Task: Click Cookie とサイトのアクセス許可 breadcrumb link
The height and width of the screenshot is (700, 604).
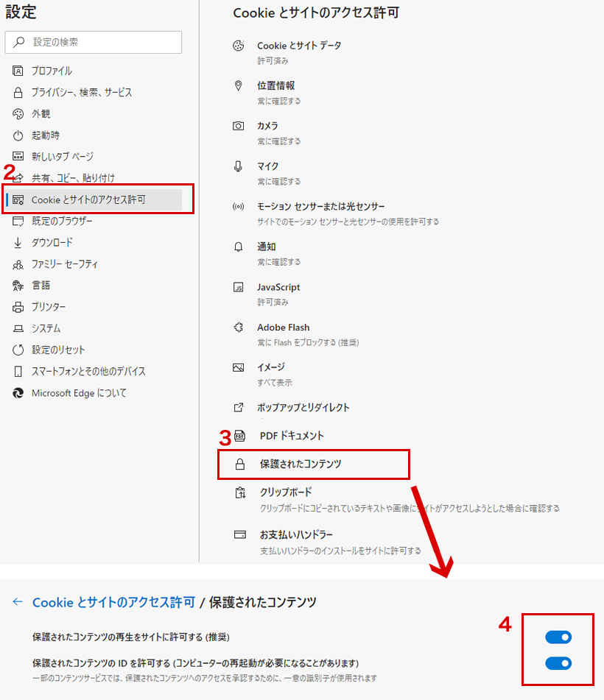Action: tap(113, 601)
